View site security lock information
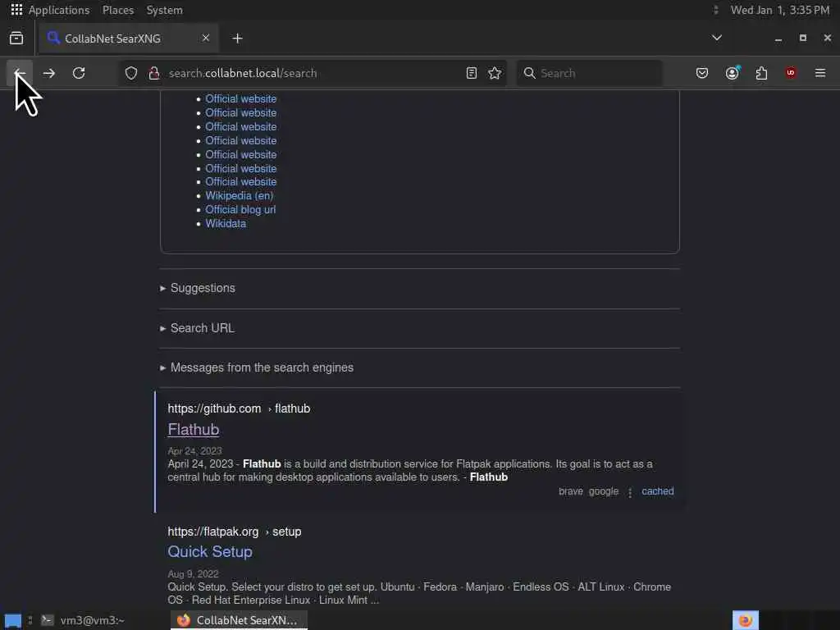Viewport: 840px width, 630px height. click(x=154, y=73)
